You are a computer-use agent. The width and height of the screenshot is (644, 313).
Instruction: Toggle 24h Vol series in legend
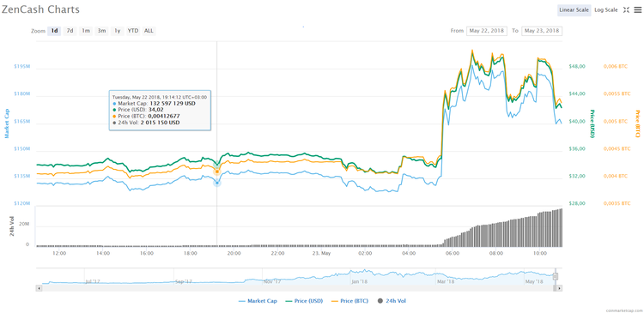pyautogui.click(x=392, y=301)
